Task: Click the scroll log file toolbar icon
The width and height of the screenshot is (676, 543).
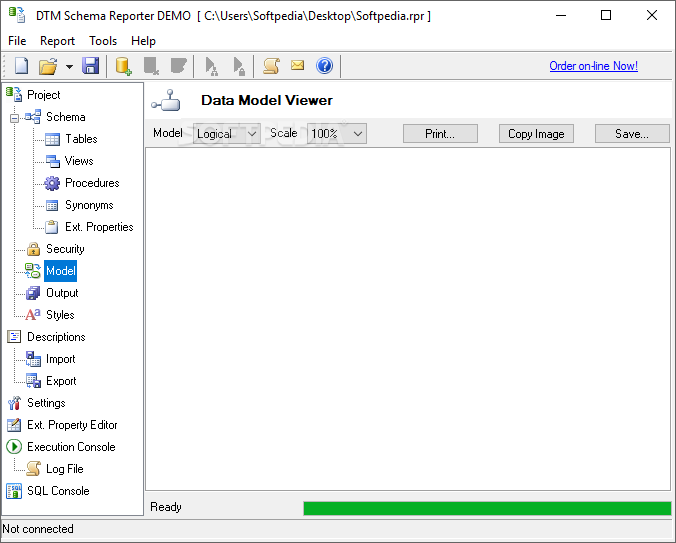Action: coord(271,66)
